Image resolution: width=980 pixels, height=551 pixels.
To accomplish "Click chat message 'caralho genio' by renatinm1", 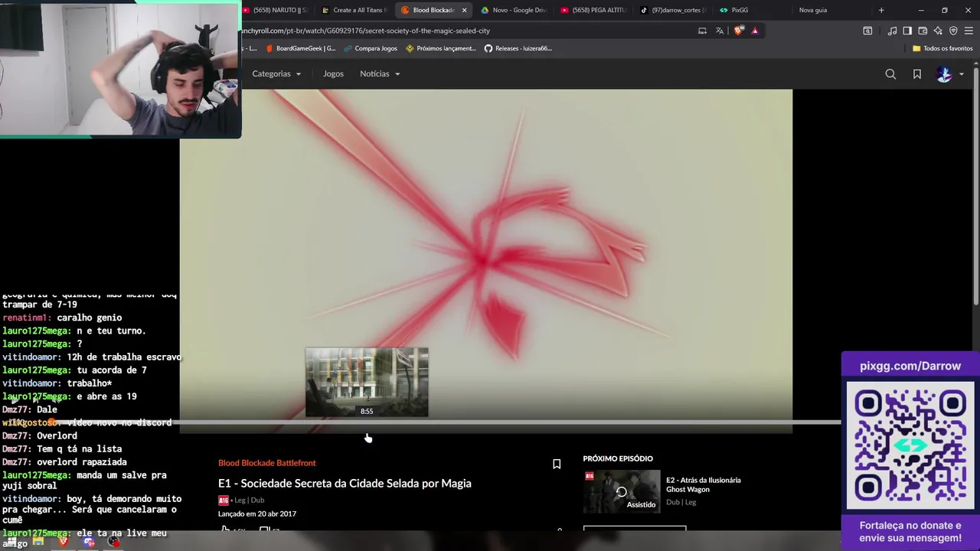I will (62, 318).
